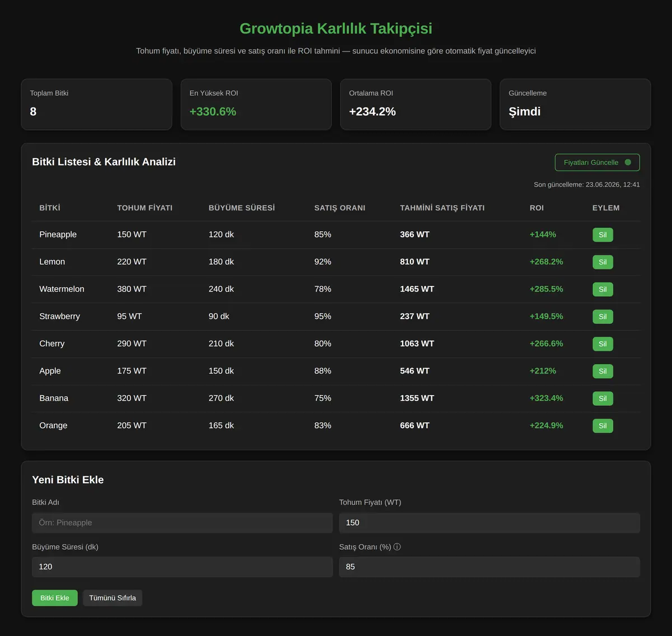The width and height of the screenshot is (672, 636).
Task: Click Orange's 666 WT estimated price
Action: tap(415, 425)
